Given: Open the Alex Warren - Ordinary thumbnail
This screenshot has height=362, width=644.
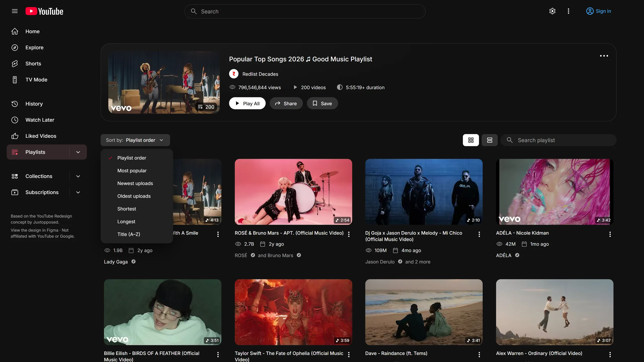Looking at the screenshot, I should [554, 312].
